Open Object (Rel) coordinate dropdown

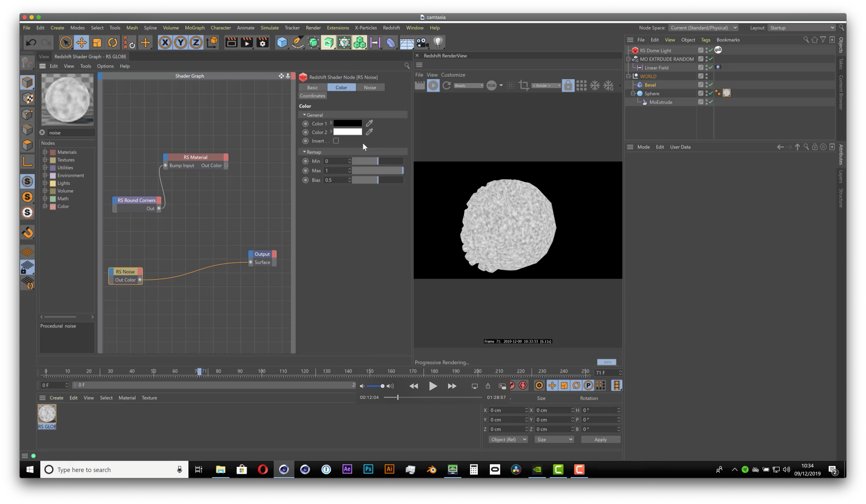click(508, 439)
